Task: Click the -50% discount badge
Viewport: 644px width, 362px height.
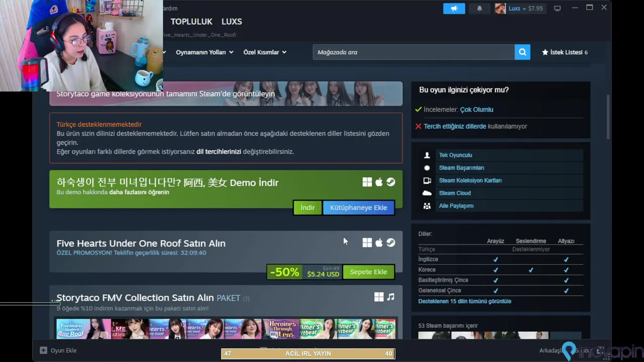Action: click(x=284, y=272)
